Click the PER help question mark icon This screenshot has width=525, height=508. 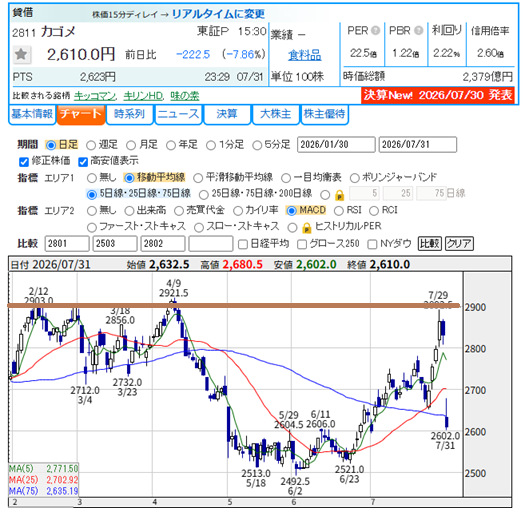point(376,30)
